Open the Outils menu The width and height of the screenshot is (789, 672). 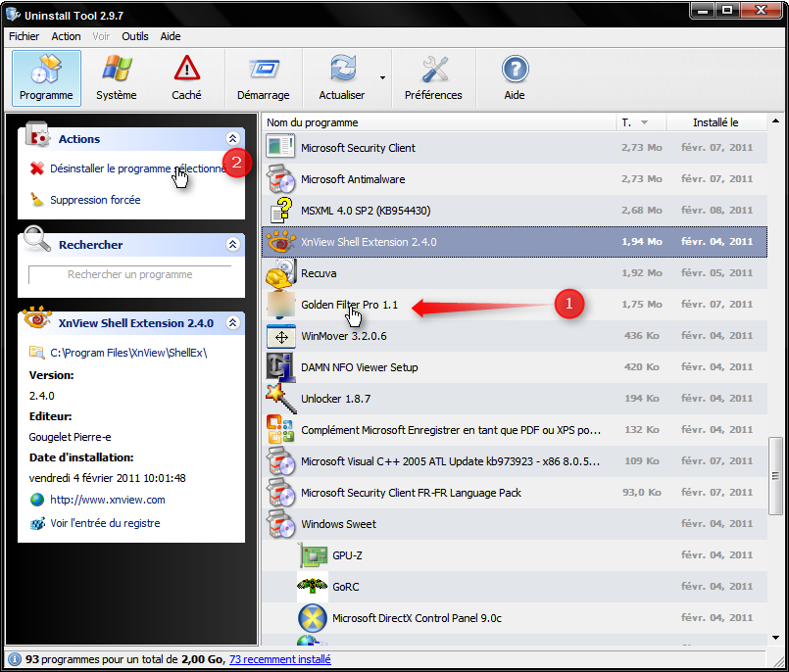tap(135, 36)
